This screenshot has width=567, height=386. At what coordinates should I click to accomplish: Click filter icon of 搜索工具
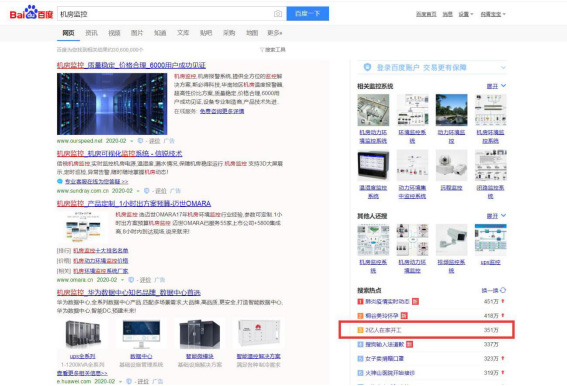[262, 50]
